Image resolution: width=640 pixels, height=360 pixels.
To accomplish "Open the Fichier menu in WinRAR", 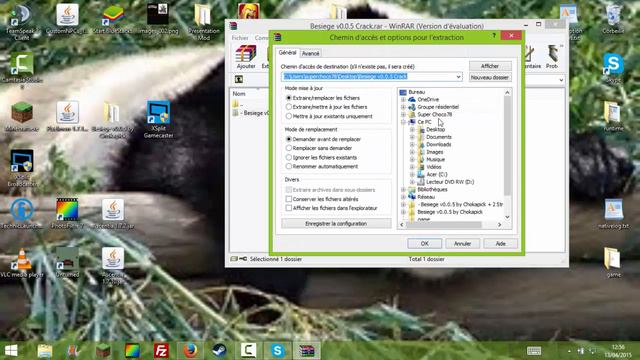I will click(x=240, y=38).
